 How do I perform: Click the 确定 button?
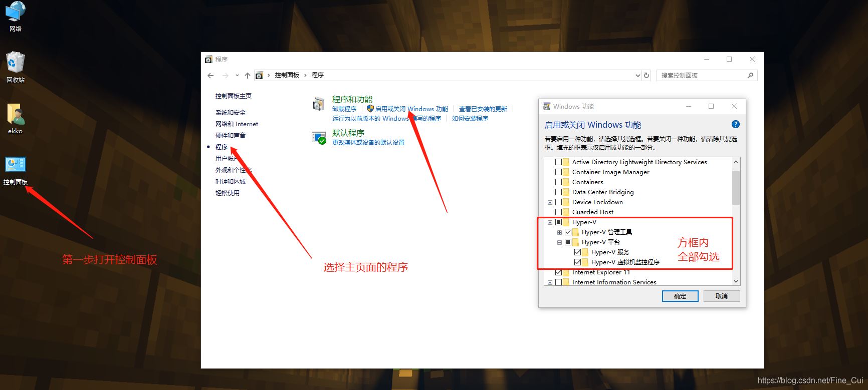click(680, 296)
